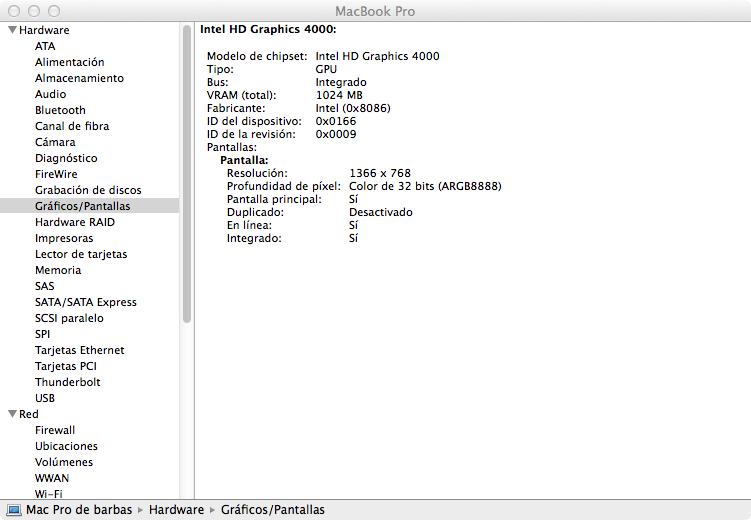Open the Volúmenes entry
This screenshot has width=751, height=520.
64,462
